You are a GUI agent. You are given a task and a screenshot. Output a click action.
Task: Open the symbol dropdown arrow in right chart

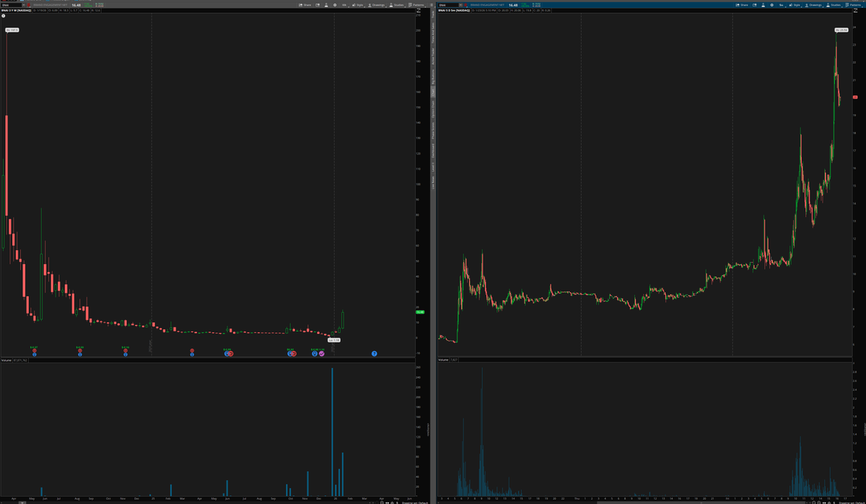(x=460, y=5)
